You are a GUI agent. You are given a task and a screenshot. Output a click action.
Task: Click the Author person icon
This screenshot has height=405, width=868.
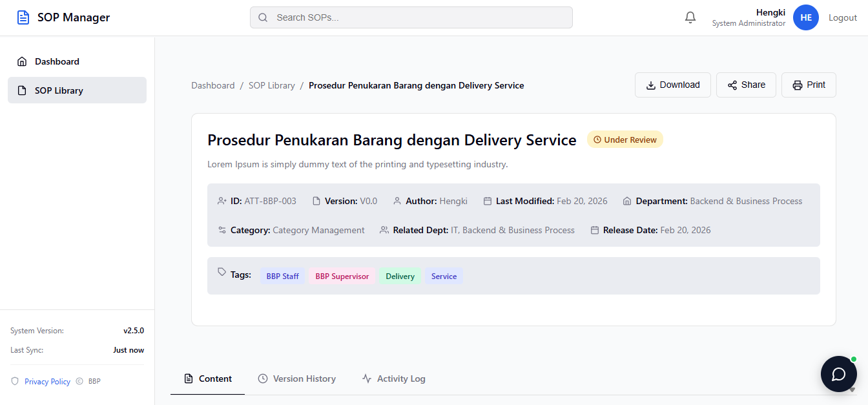point(397,201)
